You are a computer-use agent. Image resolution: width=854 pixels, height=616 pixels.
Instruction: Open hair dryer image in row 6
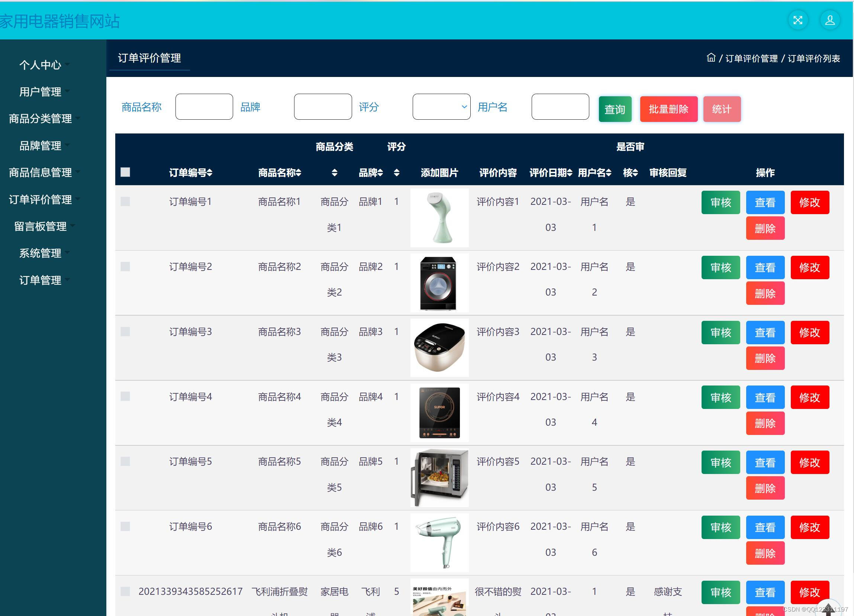439,542
